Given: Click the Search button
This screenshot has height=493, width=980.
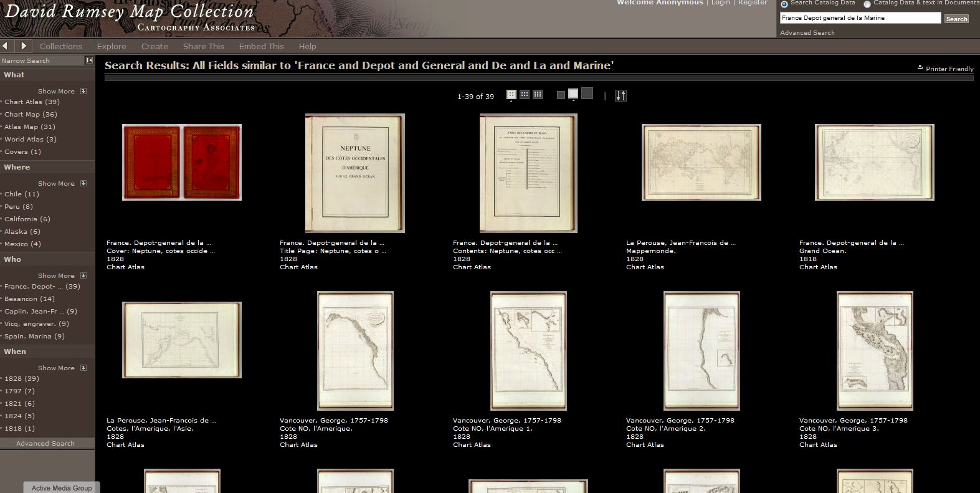Looking at the screenshot, I should click(x=956, y=19).
